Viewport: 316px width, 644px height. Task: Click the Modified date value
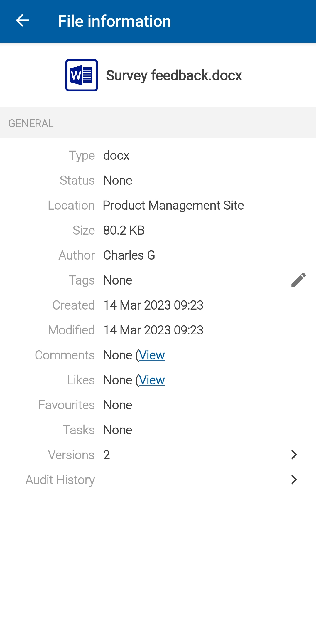(153, 330)
